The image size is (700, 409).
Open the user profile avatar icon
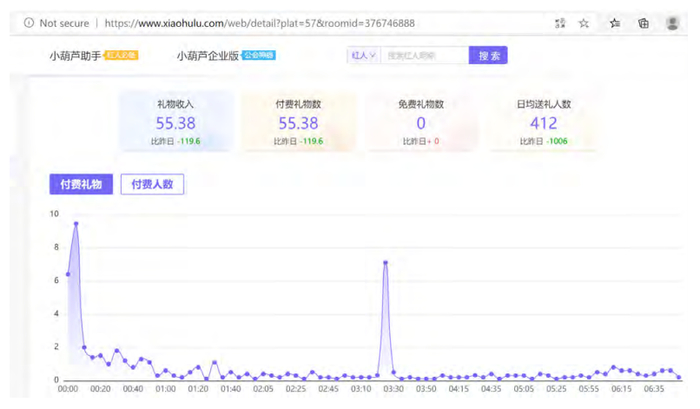pyautogui.click(x=672, y=23)
